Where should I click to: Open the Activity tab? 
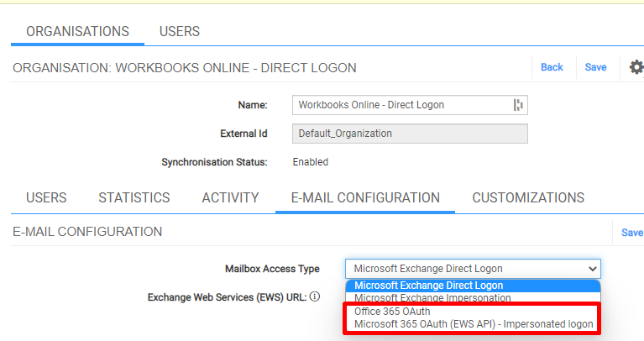click(230, 197)
